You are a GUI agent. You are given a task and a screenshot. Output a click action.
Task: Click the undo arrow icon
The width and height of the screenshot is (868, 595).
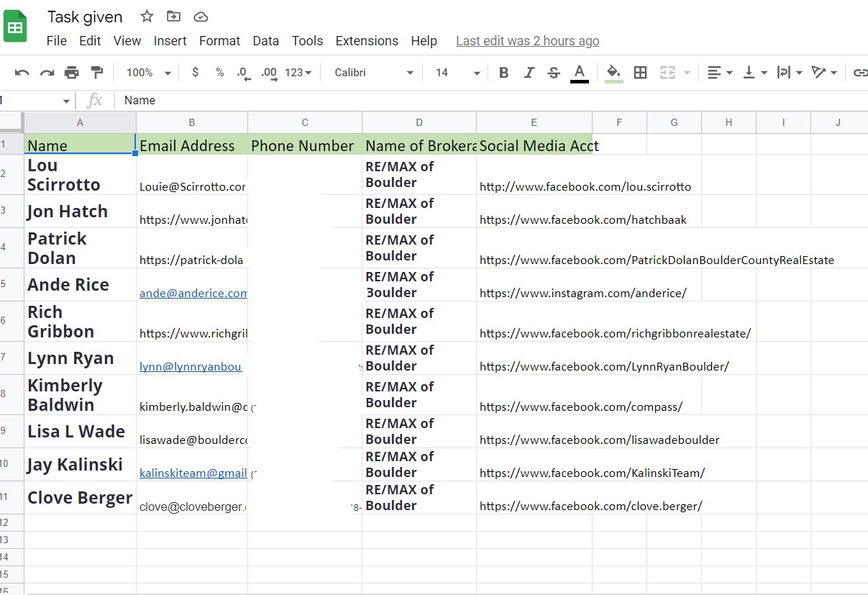coord(22,73)
